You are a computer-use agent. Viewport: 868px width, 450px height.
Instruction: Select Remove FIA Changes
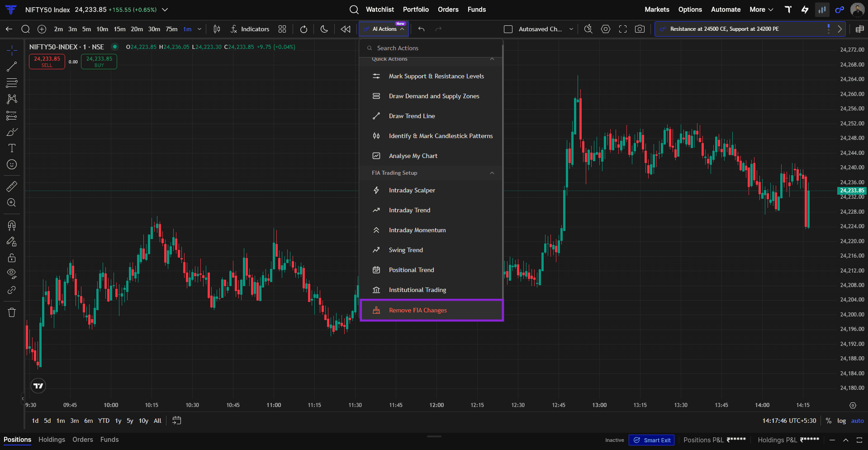coord(432,310)
